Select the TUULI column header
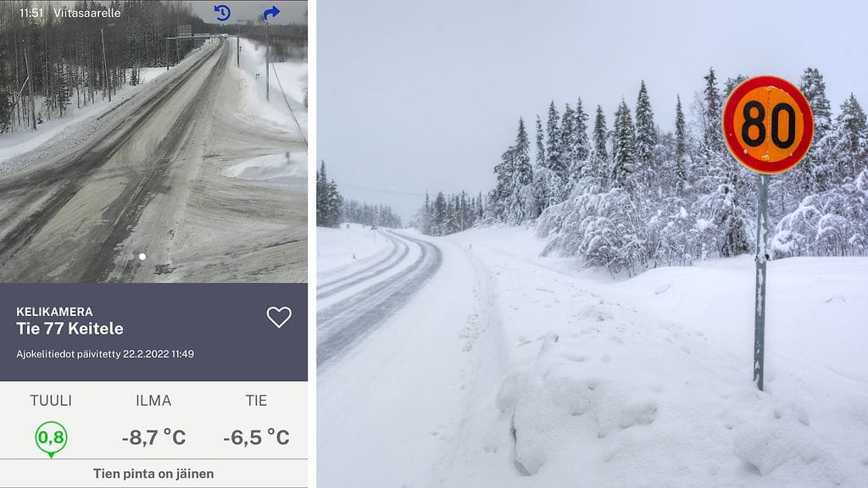Image resolution: width=868 pixels, height=488 pixels. 51,401
